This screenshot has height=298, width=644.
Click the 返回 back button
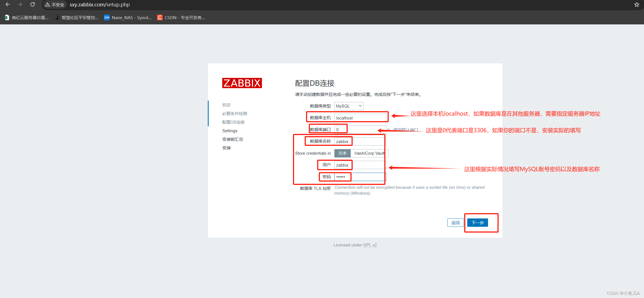455,223
